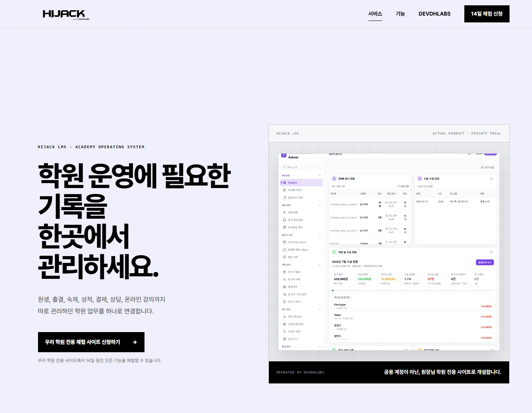
Task: Click the Admin label in the preview sidebar
Action: (293, 157)
